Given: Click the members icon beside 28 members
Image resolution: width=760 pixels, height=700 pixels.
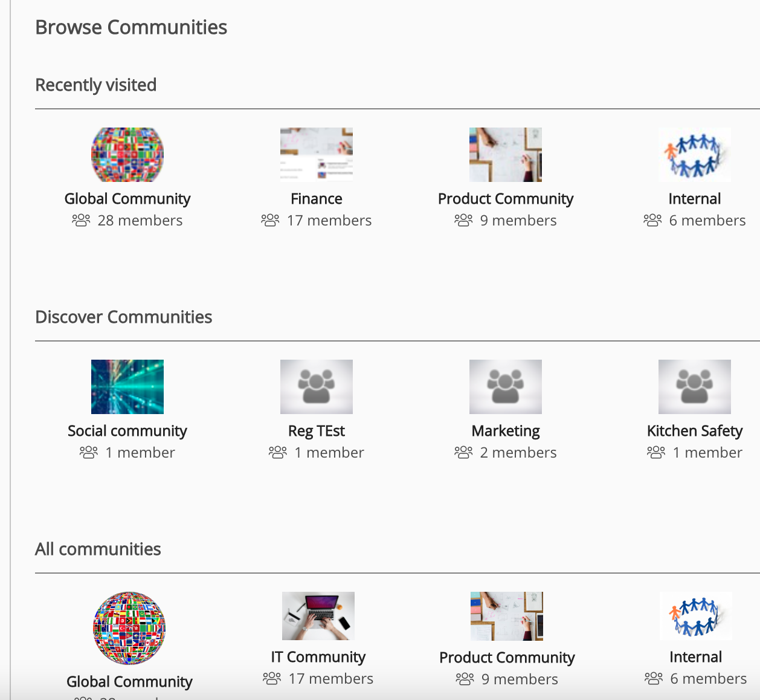Looking at the screenshot, I should click(81, 220).
